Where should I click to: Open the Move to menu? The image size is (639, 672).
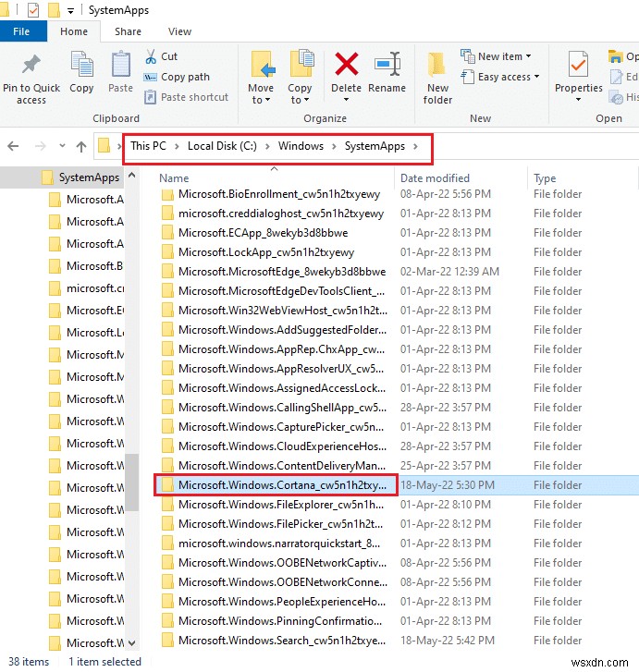pyautogui.click(x=261, y=77)
